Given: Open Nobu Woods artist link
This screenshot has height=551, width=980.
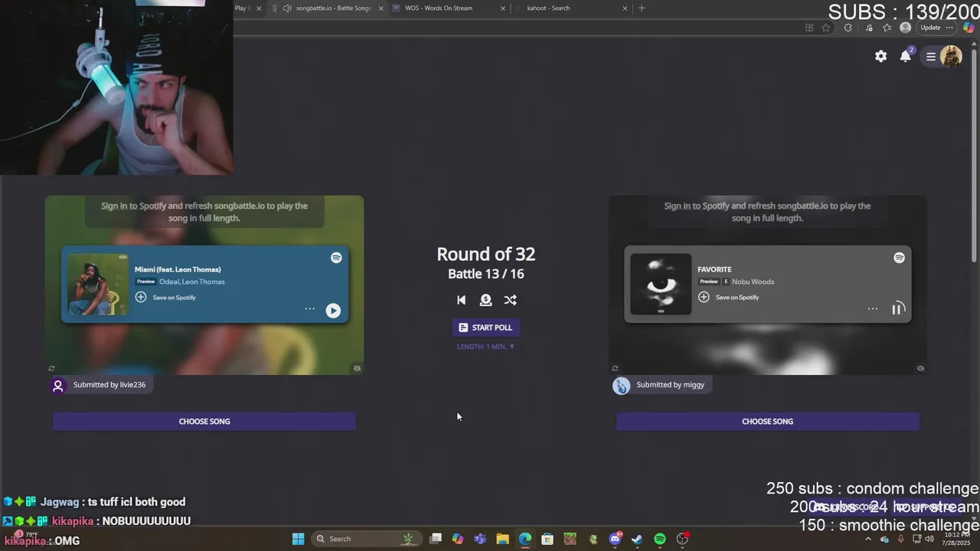Looking at the screenshot, I should coord(753,282).
